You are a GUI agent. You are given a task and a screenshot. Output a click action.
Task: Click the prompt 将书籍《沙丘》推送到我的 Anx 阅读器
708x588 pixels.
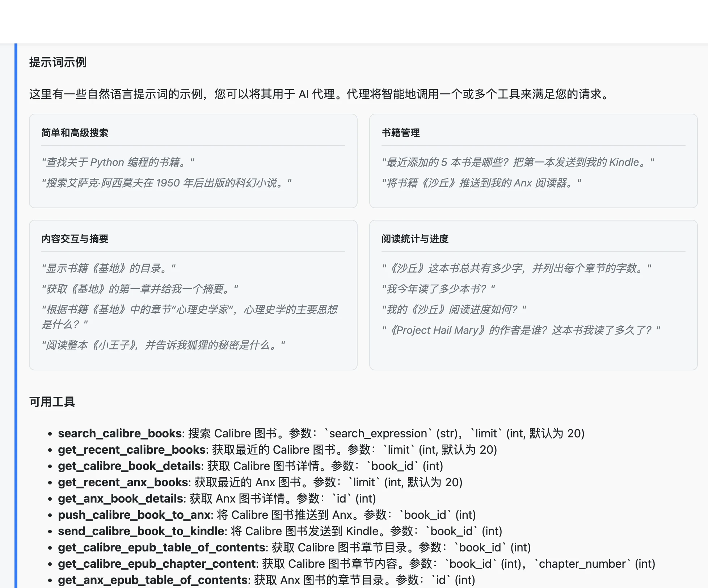(481, 183)
